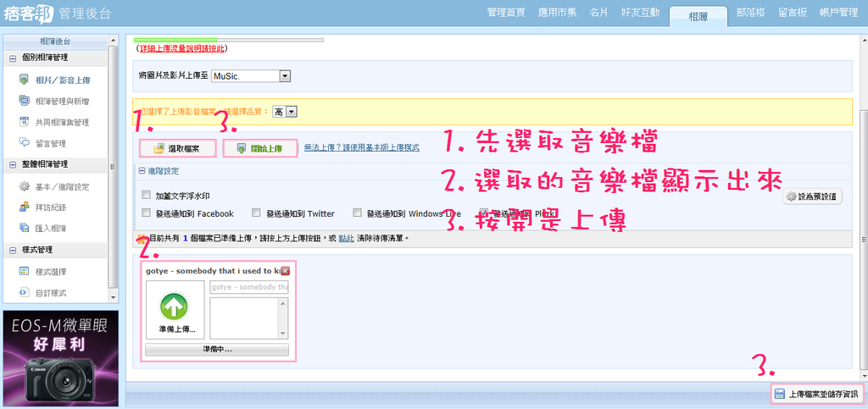
Task: Go to the 名片 tab
Action: point(598,13)
